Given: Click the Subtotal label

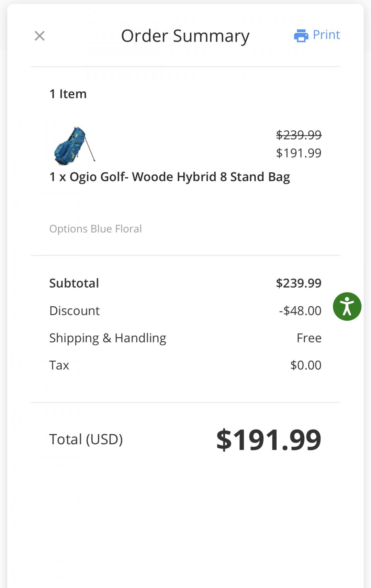Looking at the screenshot, I should click(x=74, y=283).
